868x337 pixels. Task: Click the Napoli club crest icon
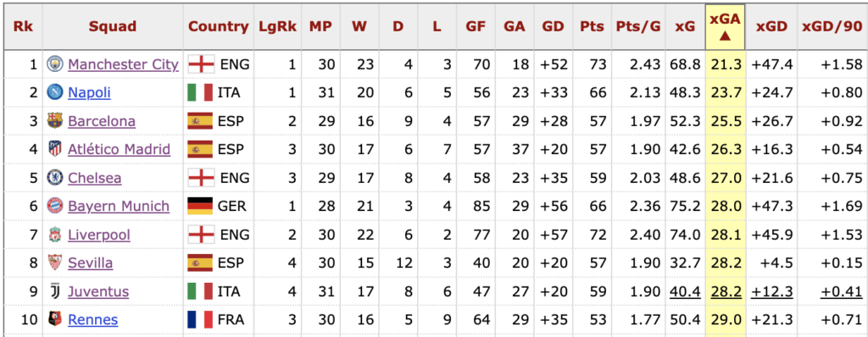coord(55,92)
